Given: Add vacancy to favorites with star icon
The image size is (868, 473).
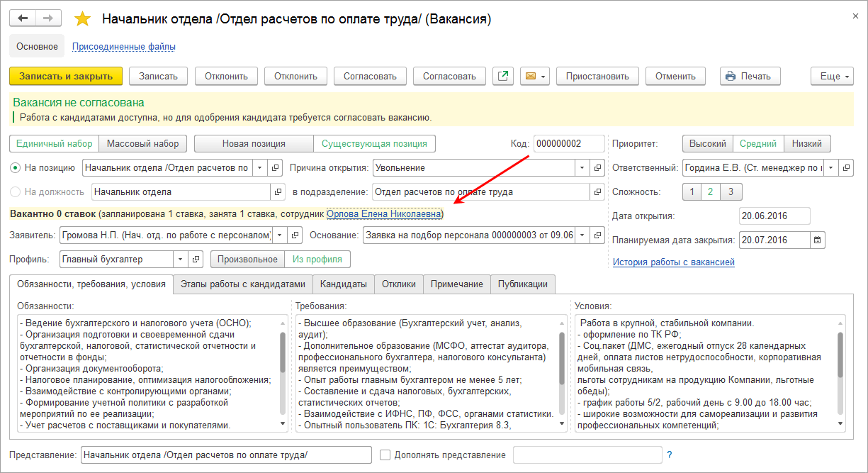Looking at the screenshot, I should (x=82, y=19).
